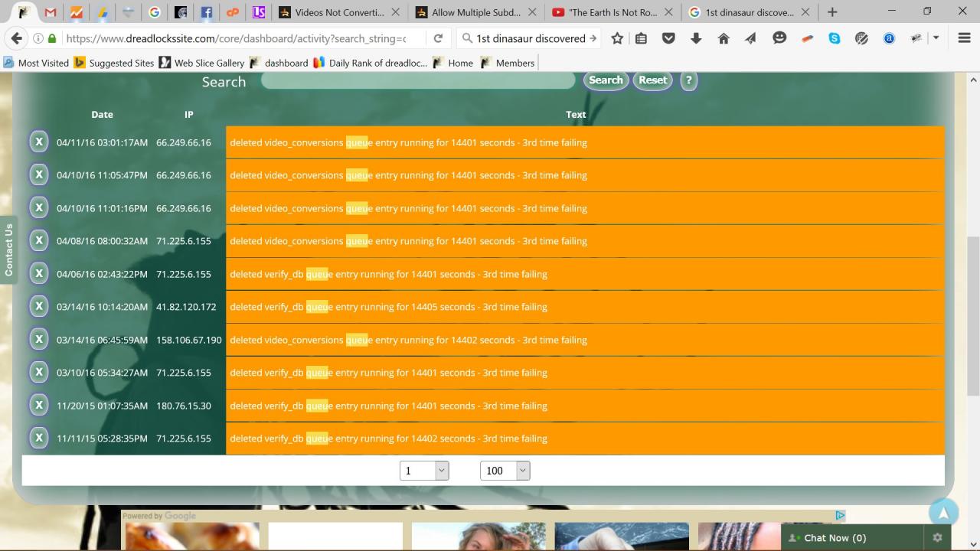
Task: Open the Members bookmark
Action: coord(507,63)
